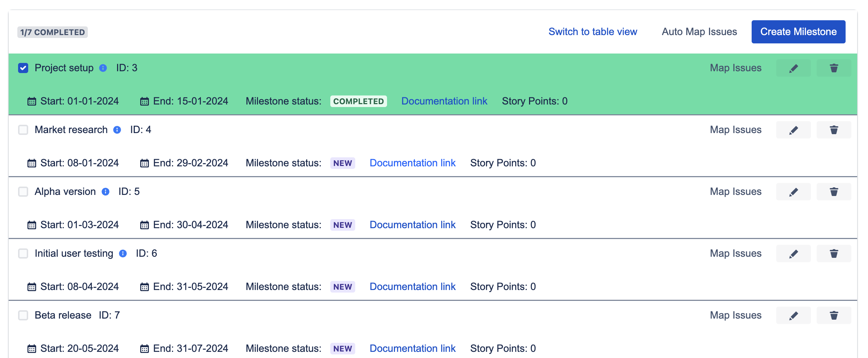Image resolution: width=868 pixels, height=358 pixels.
Task: Delete the Alpha version milestone
Action: pos(833,191)
